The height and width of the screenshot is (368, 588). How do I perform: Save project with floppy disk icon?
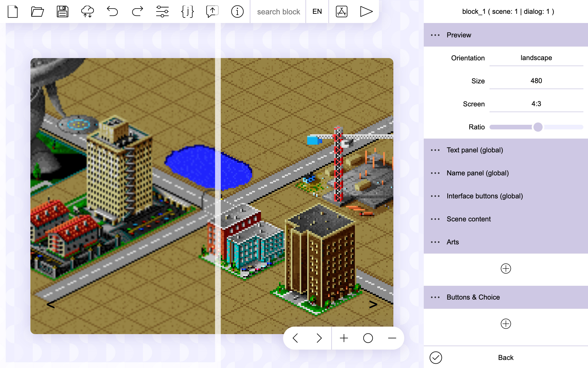pos(62,12)
